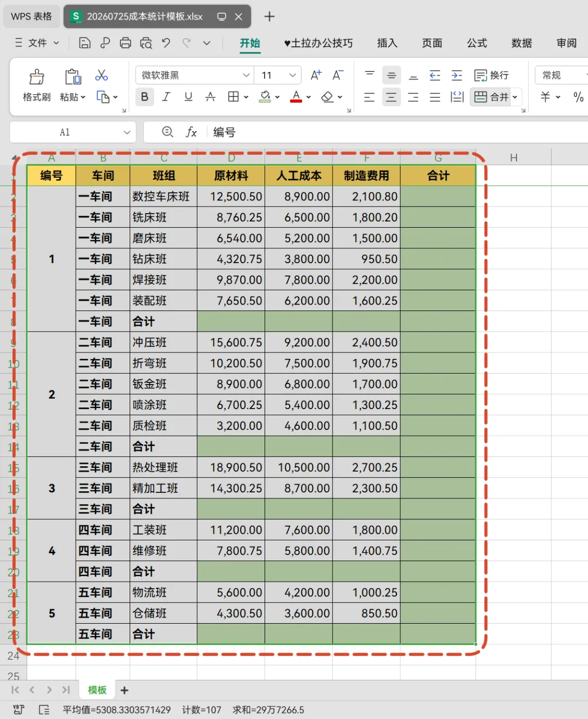Open the Merge dropdown arrow

(515, 97)
